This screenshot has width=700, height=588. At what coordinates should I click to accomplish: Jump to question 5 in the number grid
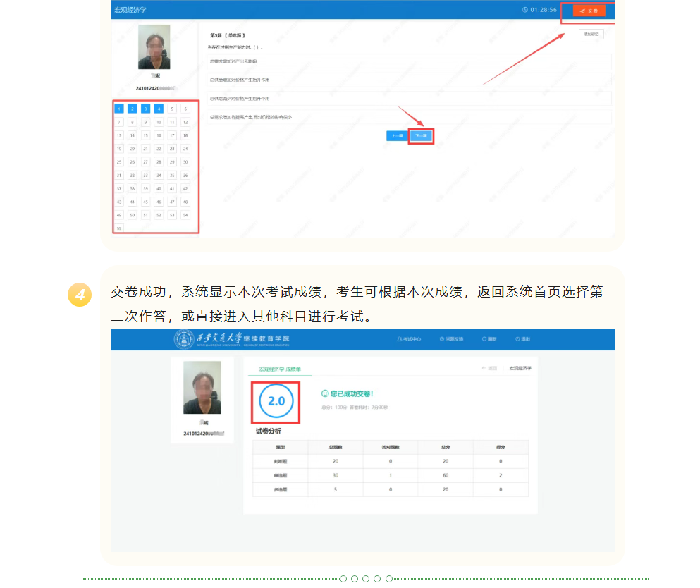[x=172, y=109]
